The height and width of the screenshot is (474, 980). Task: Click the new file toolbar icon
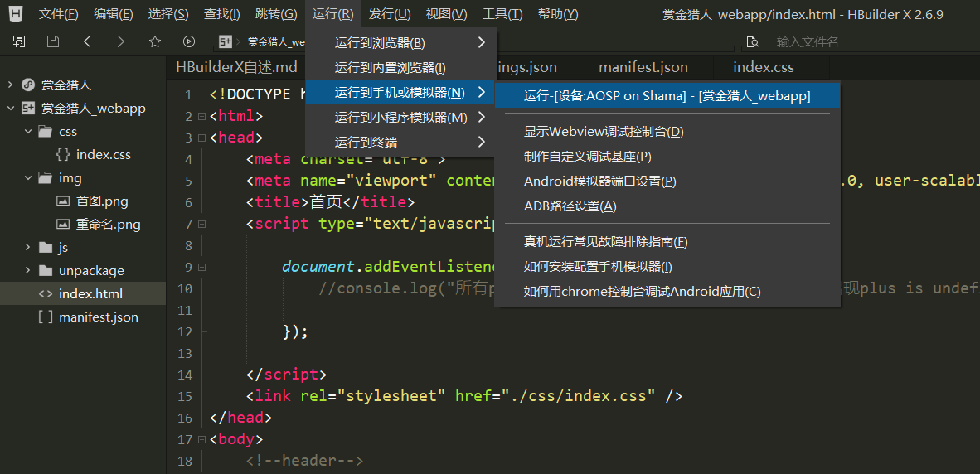[x=19, y=41]
